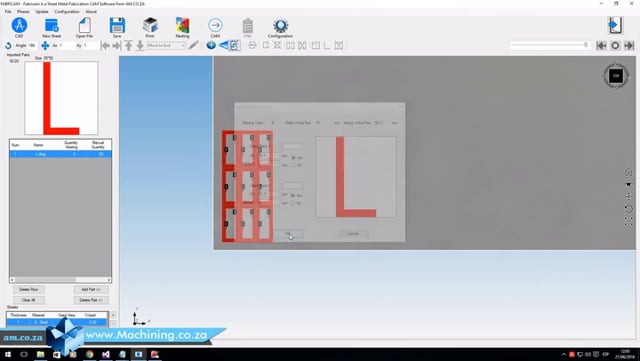The width and height of the screenshot is (640, 361).
Task: Expand the viewport navigation dropdown arrow
Action: pos(628,185)
